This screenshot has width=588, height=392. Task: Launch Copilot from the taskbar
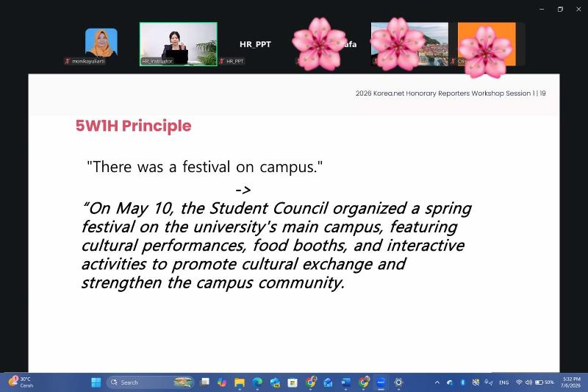tap(222, 382)
